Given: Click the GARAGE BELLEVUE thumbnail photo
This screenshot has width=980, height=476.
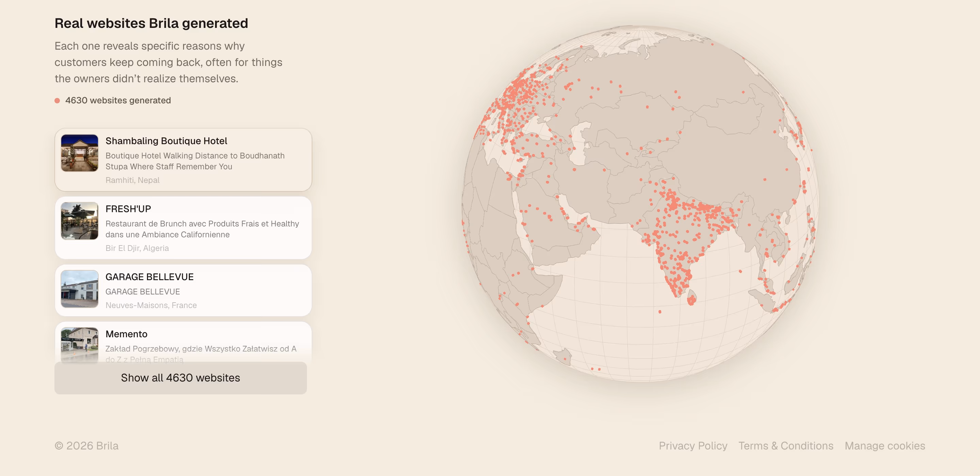Looking at the screenshot, I should coord(80,289).
